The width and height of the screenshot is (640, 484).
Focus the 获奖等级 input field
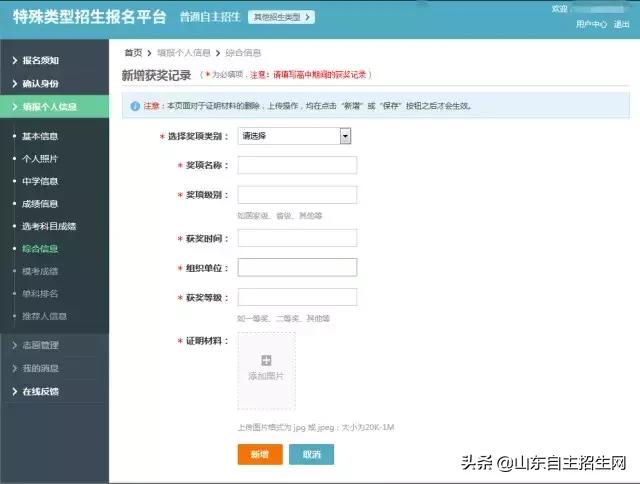tap(297, 297)
